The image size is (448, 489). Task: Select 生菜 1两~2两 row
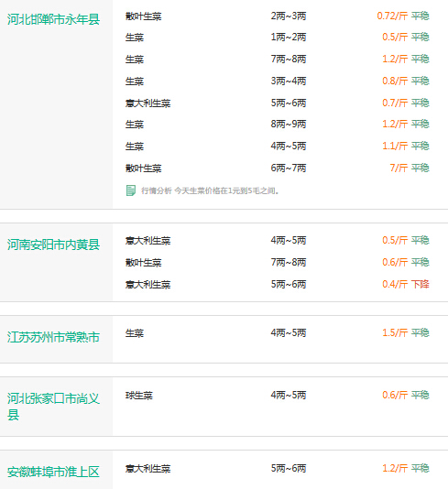(x=278, y=38)
